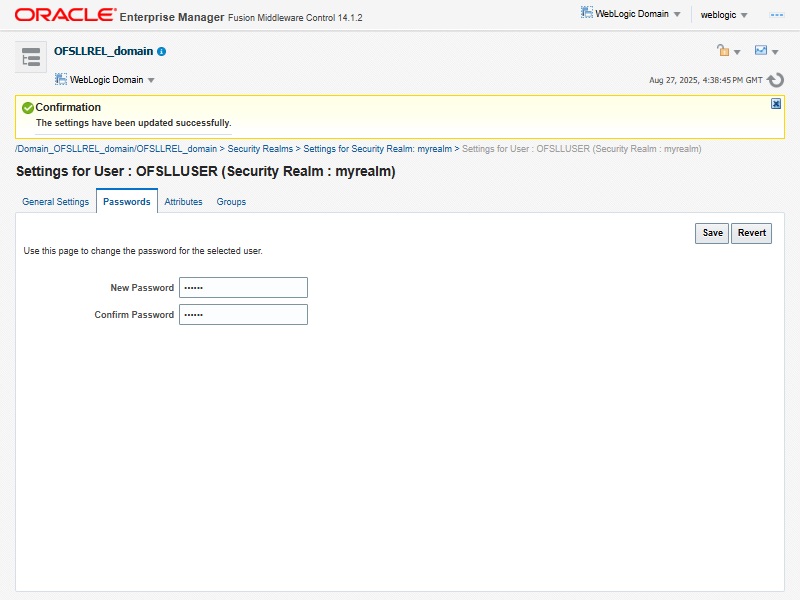Image resolution: width=800 pixels, height=600 pixels.
Task: Click the OFSLLREL_domain info icon
Action: click(x=161, y=52)
